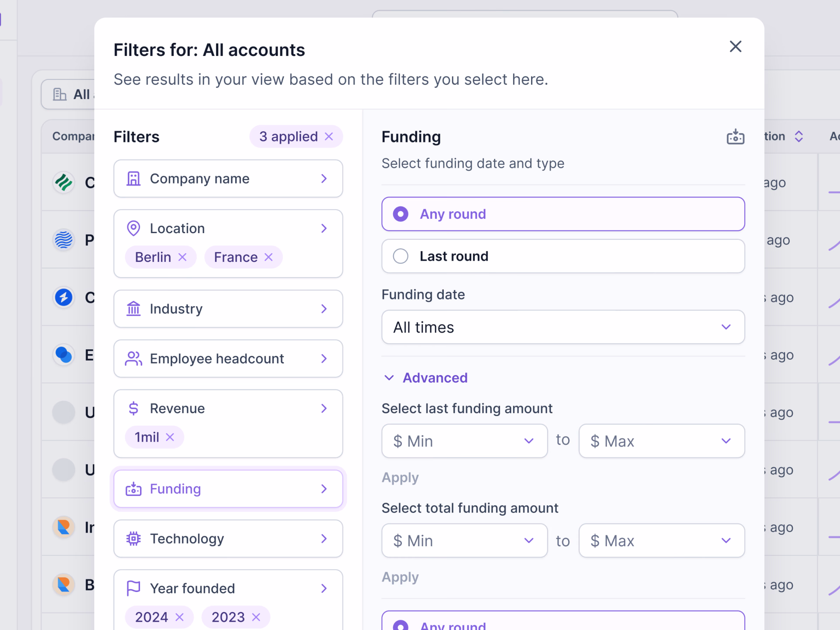Open last funding amount Max dropdown
Screen dimensions: 840x630
tap(662, 441)
